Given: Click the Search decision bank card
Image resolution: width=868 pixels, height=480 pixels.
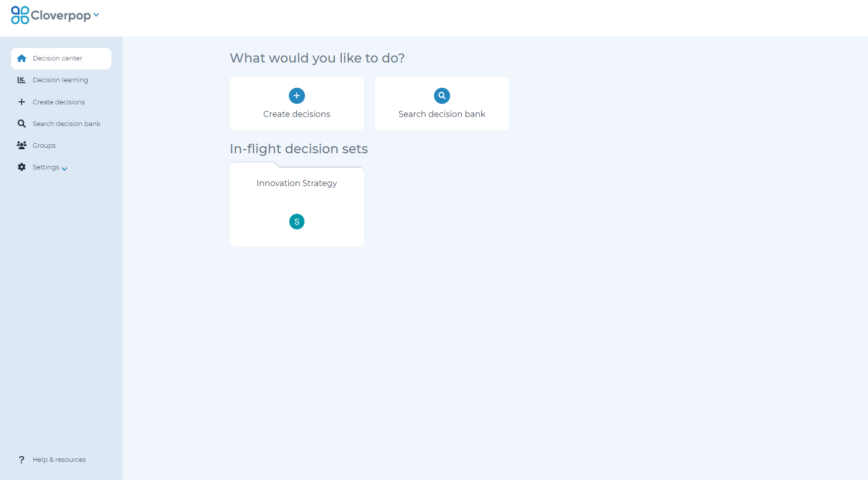Looking at the screenshot, I should [x=442, y=103].
